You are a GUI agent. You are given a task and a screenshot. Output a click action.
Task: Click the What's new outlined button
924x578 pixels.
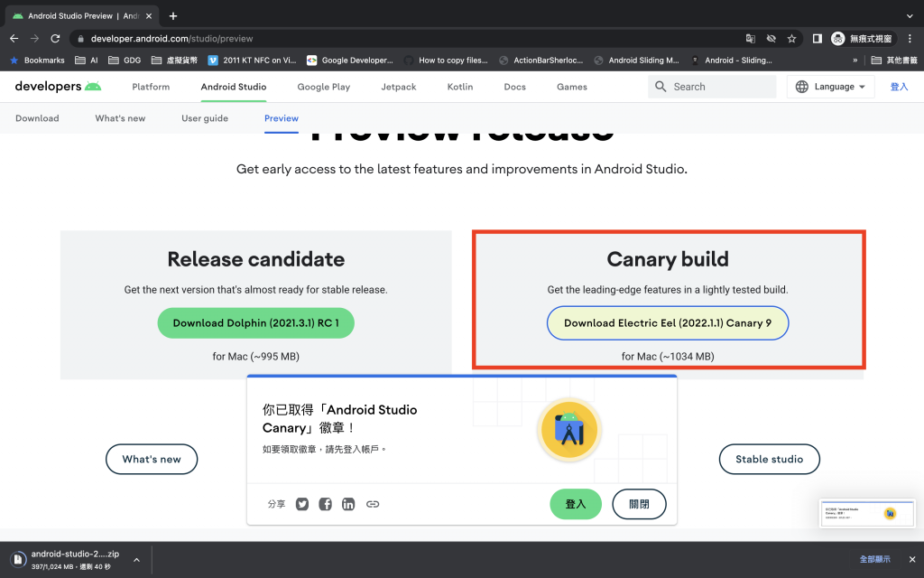click(152, 459)
